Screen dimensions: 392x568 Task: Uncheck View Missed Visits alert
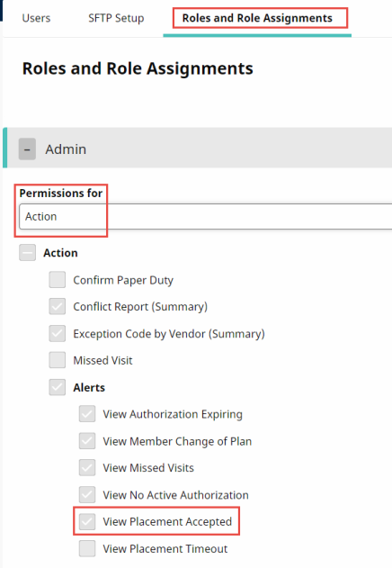point(87,468)
